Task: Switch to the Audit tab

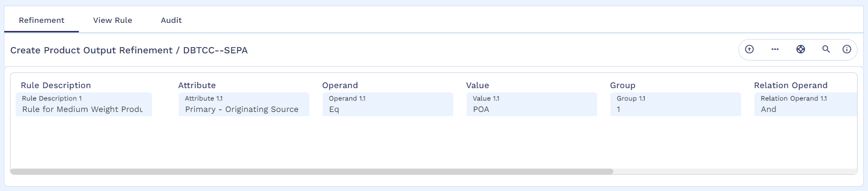Action: tap(171, 20)
